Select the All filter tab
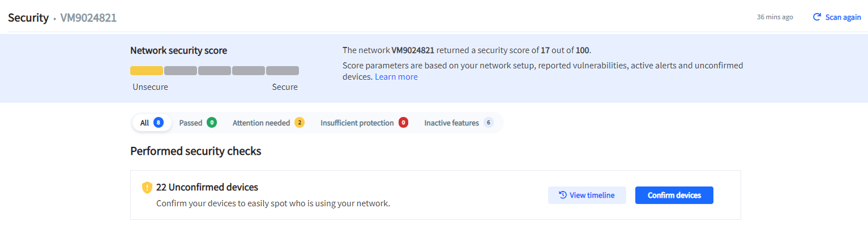This screenshot has height=230, width=868. click(x=145, y=123)
